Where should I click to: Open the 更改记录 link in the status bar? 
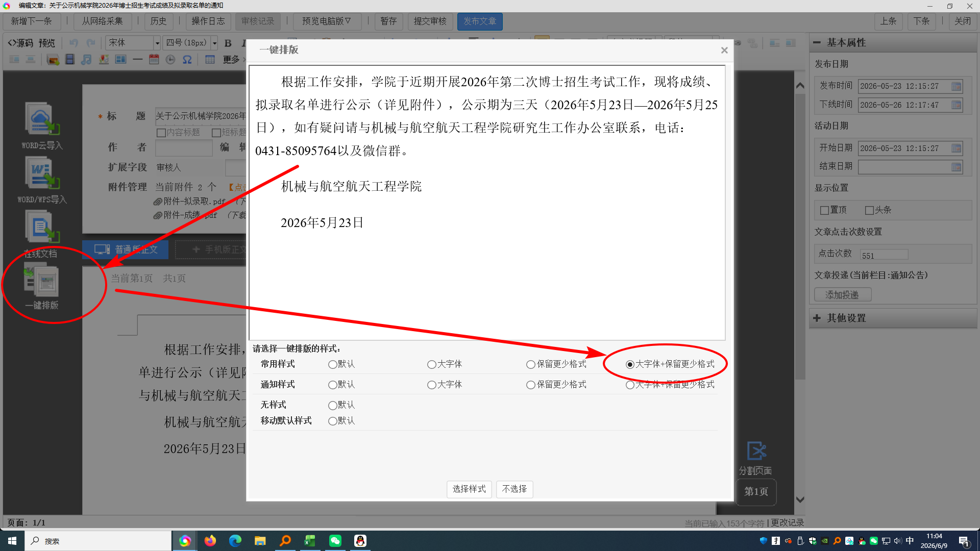(x=787, y=523)
